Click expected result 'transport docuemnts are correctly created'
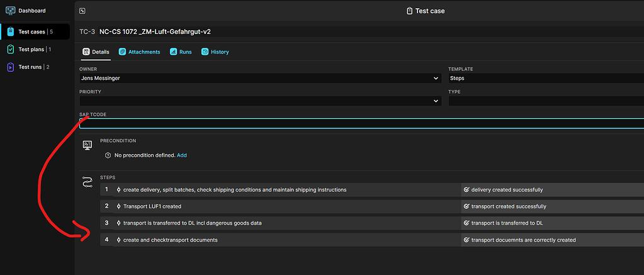 (523, 240)
